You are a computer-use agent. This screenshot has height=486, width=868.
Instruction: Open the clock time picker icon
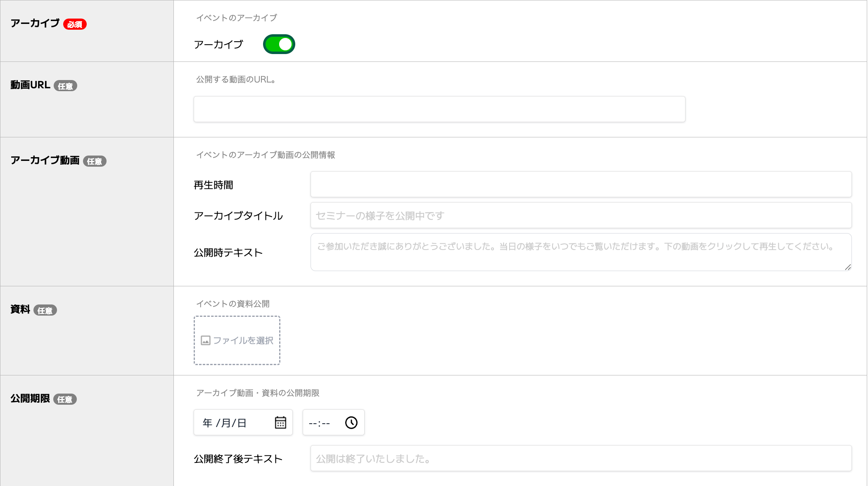click(x=351, y=422)
